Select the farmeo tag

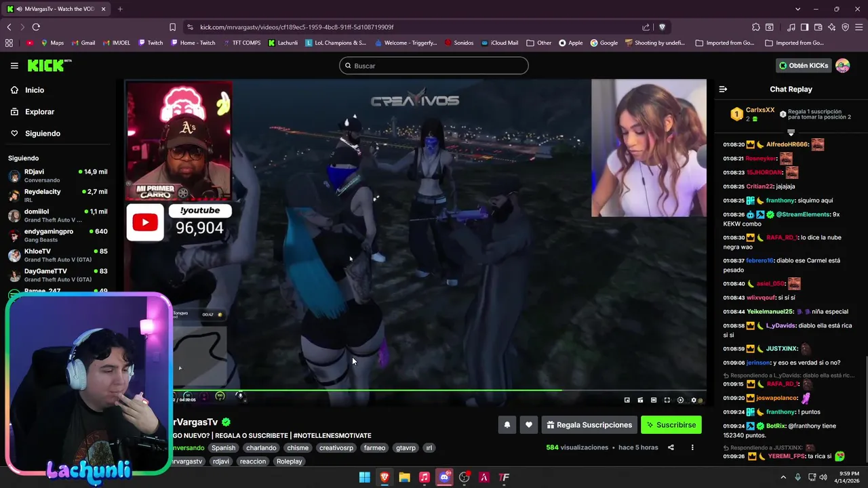[374, 448]
